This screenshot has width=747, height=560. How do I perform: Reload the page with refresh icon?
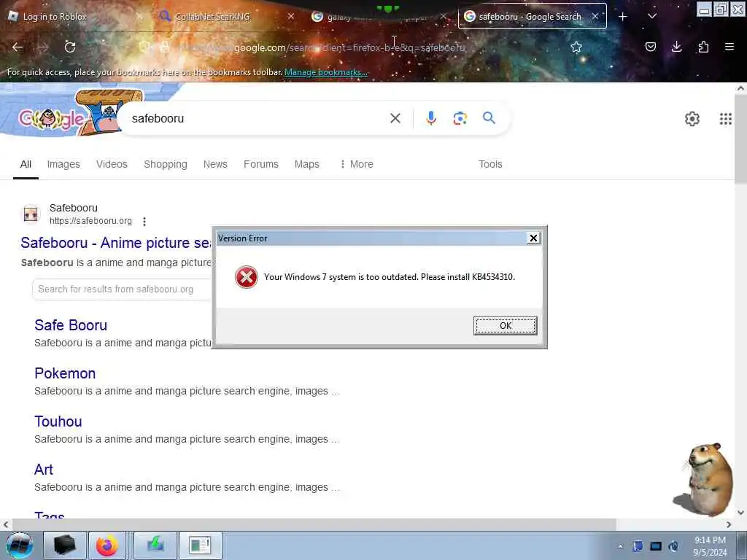(x=70, y=47)
